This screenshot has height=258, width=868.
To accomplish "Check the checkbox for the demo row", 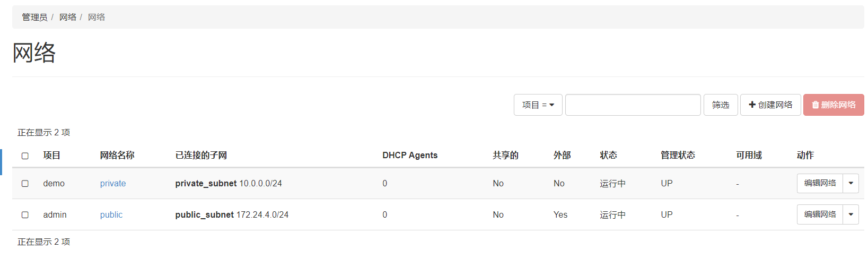I will [25, 184].
